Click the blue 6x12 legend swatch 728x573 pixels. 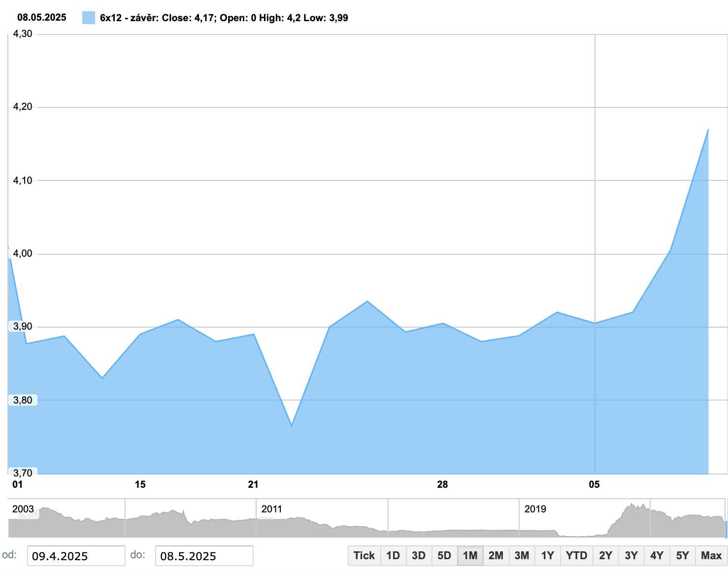click(x=89, y=18)
